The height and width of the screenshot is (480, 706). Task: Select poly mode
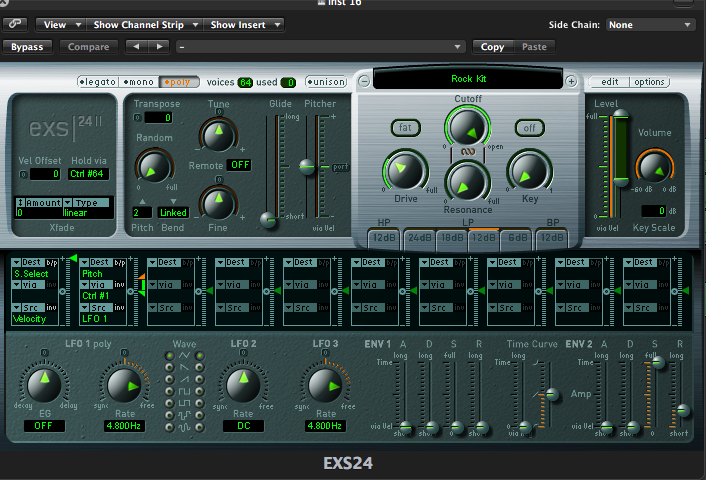(x=179, y=82)
